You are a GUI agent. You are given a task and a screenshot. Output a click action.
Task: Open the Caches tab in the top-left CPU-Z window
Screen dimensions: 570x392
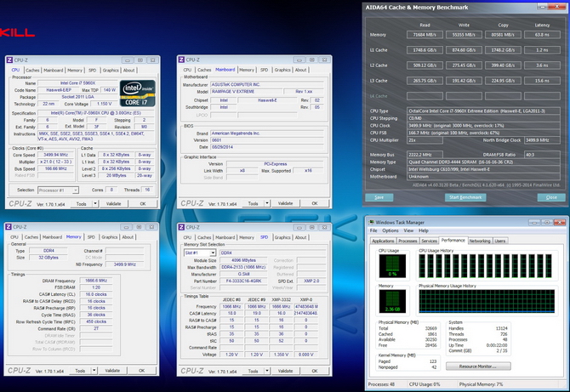[x=32, y=70]
